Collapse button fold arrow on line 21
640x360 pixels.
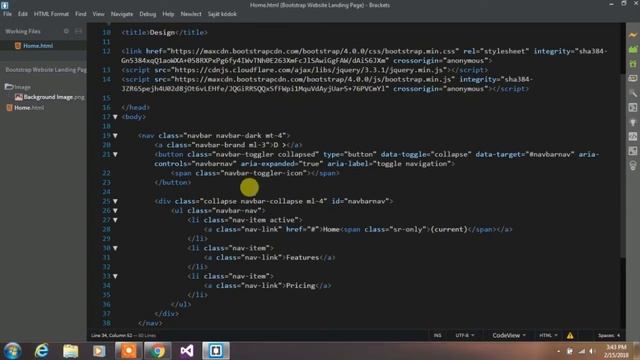116,154
